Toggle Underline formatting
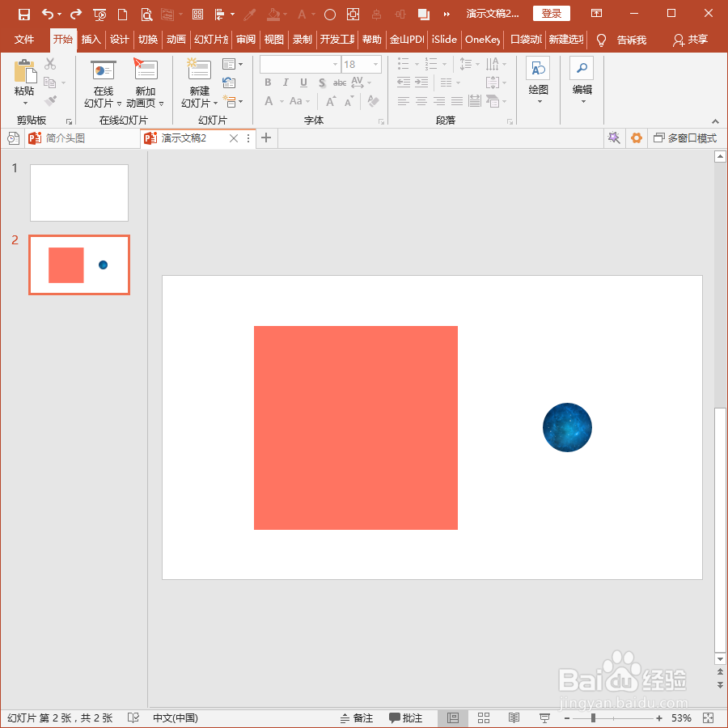The height and width of the screenshot is (728, 728). coord(303,83)
